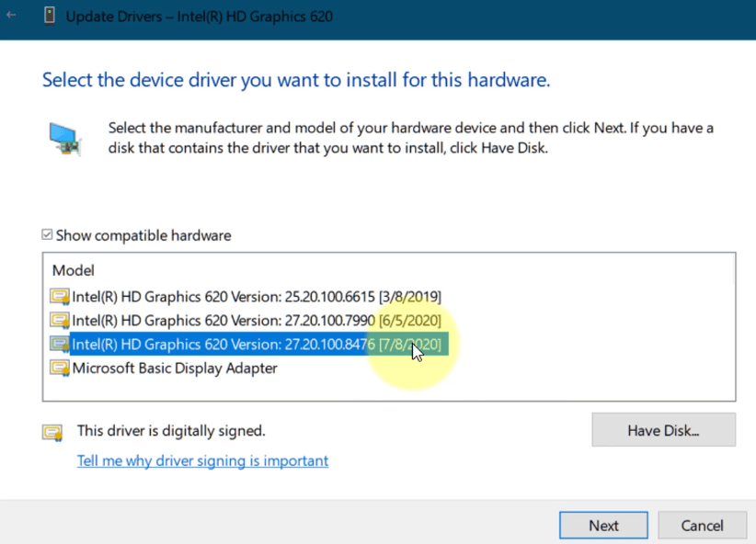
Task: Click Next to install the driver
Action: 603,526
